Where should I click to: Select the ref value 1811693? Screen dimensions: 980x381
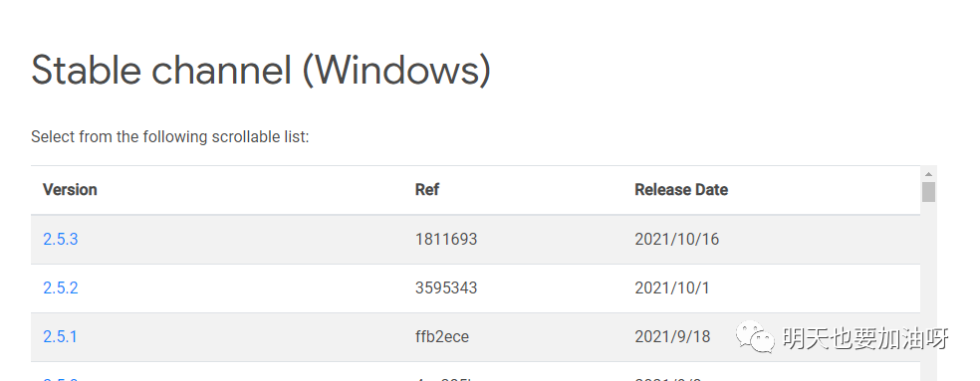[446, 239]
